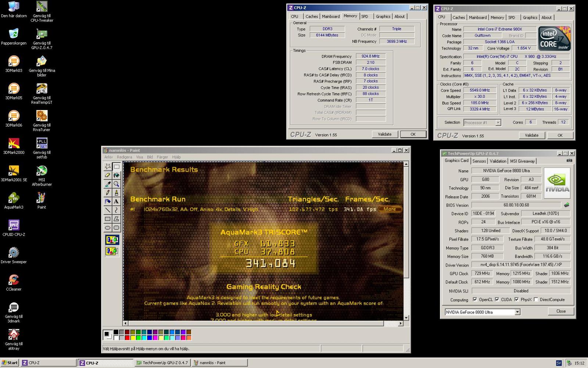Select the Free-form select tool in Paint
588x368 pixels.
point(108,166)
